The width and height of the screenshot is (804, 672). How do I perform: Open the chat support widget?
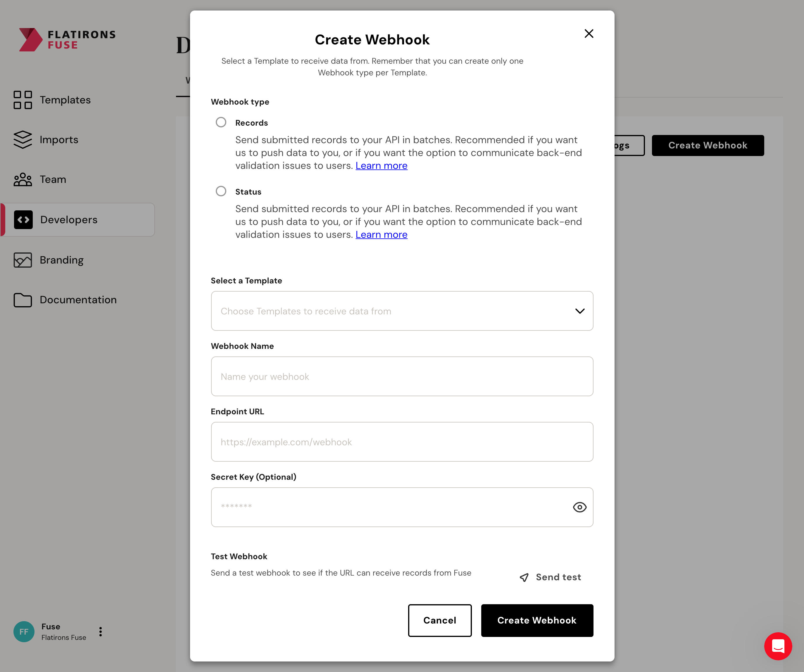(x=778, y=646)
